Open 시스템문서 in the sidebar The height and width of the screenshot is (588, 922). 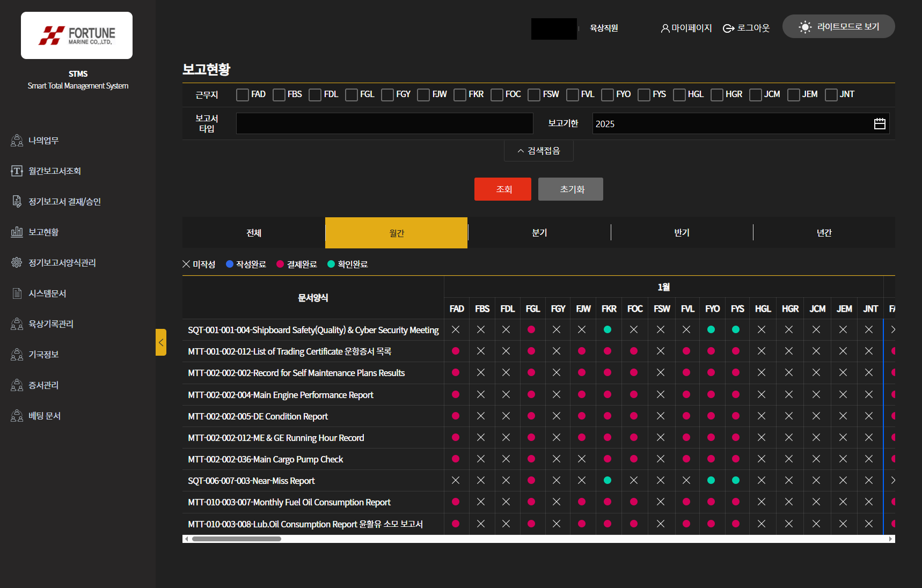tap(47, 293)
